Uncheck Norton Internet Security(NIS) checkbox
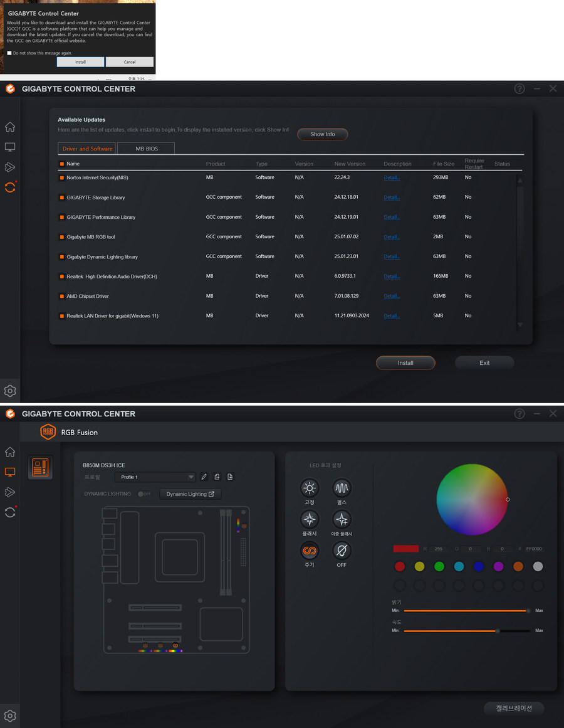The width and height of the screenshot is (564, 728). (x=61, y=177)
